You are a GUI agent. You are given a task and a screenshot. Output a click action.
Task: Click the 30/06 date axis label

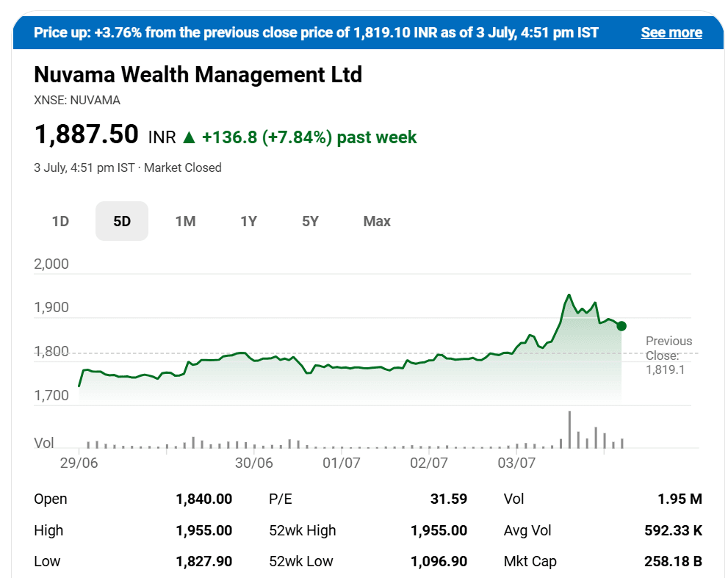tap(254, 463)
